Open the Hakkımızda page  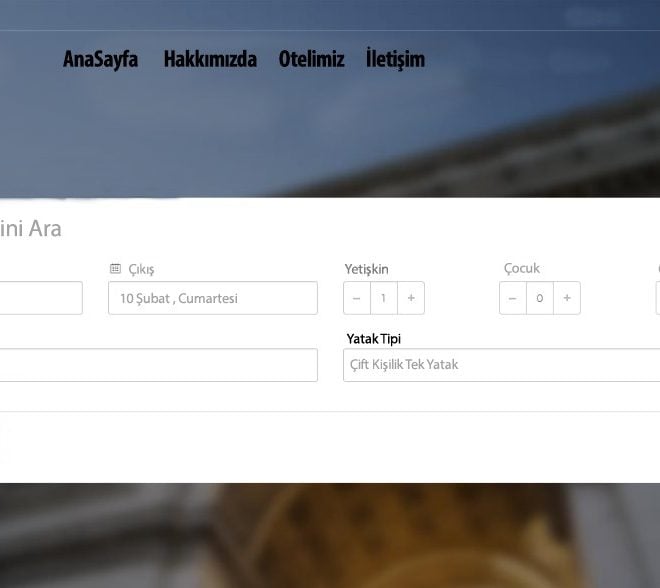(x=210, y=59)
